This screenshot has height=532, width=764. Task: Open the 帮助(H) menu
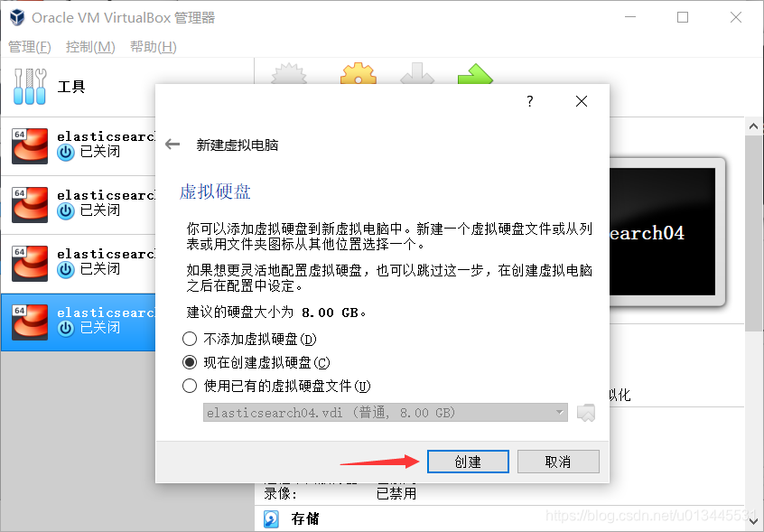[154, 47]
